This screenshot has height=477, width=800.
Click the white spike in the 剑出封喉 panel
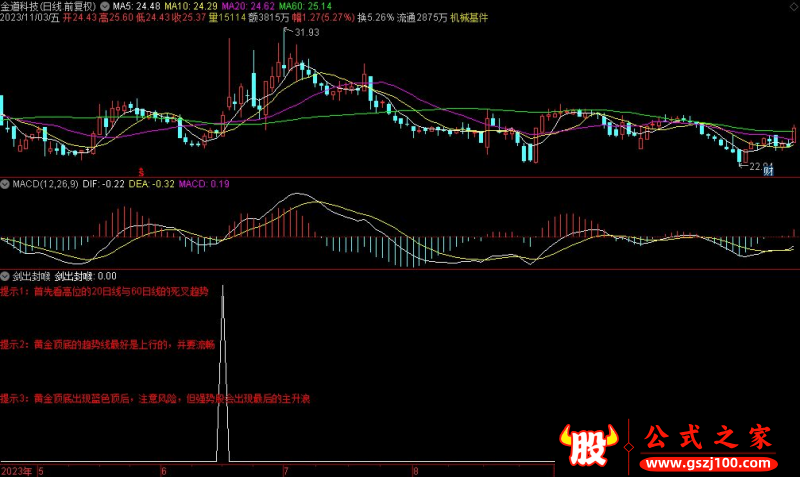[x=222, y=372]
